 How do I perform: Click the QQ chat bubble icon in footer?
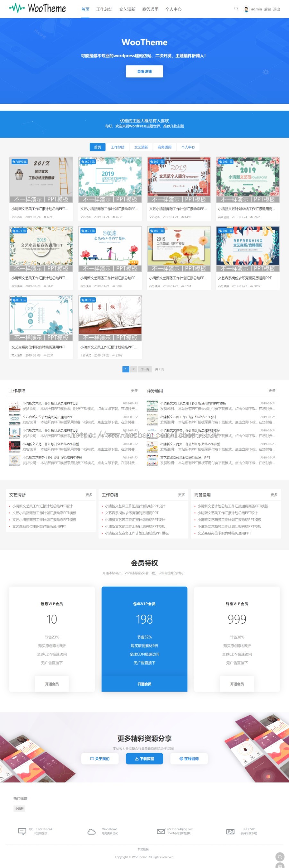[22, 831]
